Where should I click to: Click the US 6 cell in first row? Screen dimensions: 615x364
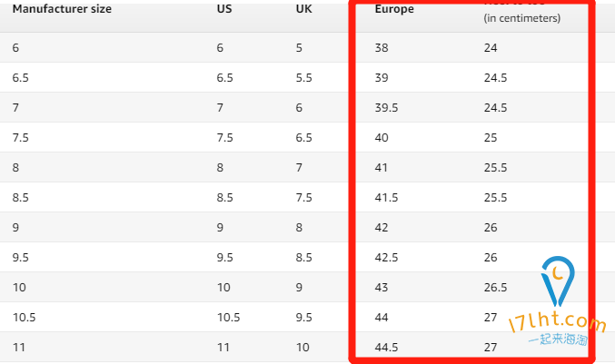(x=220, y=48)
